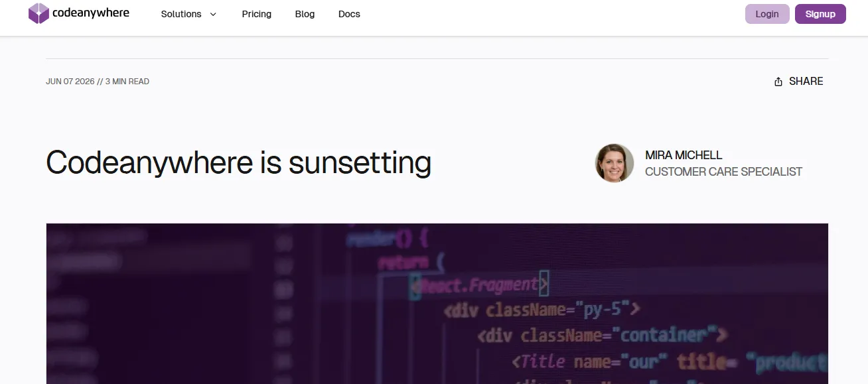Open the Solutions menu

point(188,14)
